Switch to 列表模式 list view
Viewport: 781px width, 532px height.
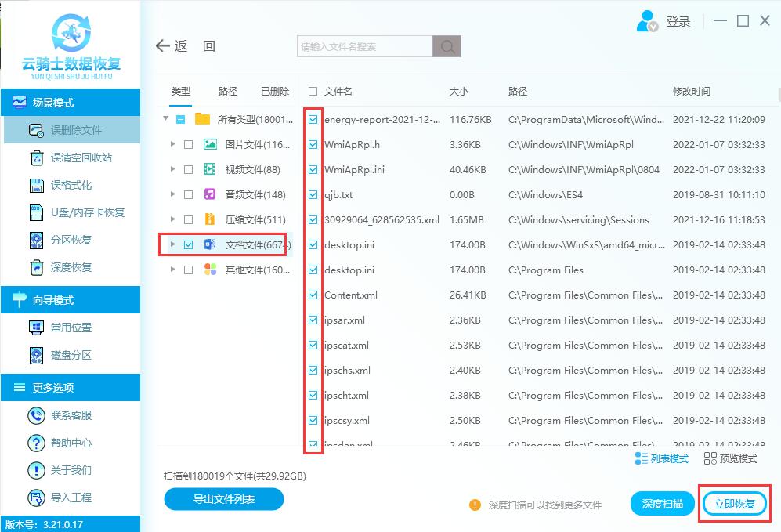tap(661, 459)
